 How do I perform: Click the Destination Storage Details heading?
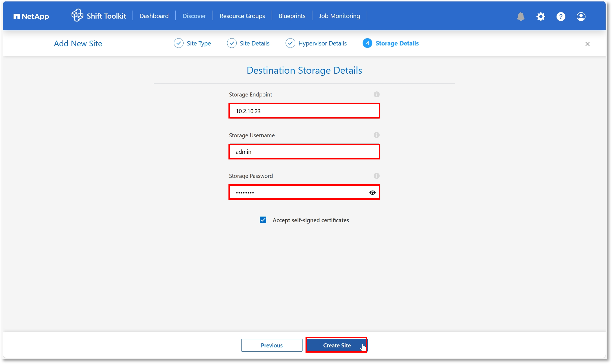click(304, 70)
